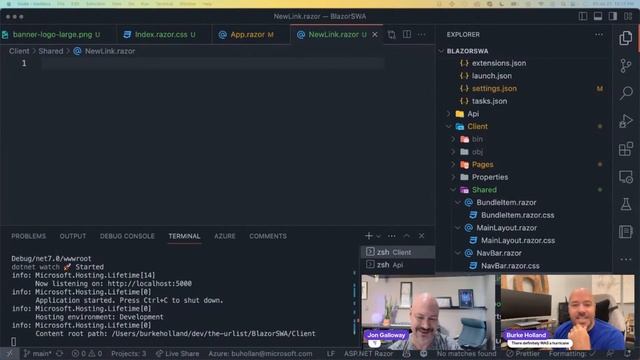This screenshot has height=360, width=640.
Task: Expand the Pages folder chevron
Action: click(x=453, y=164)
